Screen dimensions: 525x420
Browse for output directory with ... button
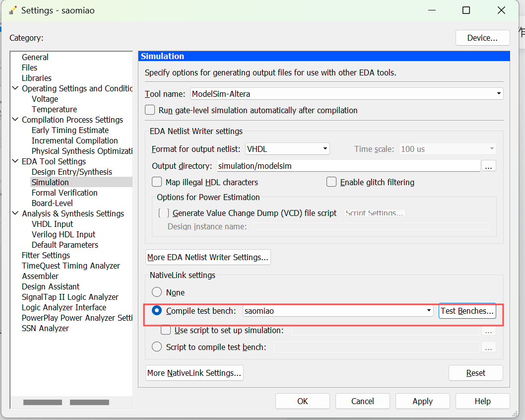pyautogui.click(x=488, y=166)
